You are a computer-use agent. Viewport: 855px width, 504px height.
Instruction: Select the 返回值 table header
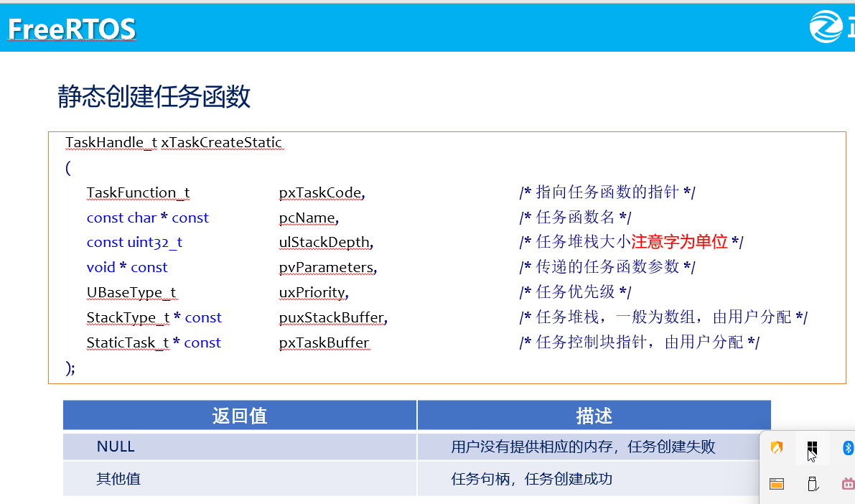(x=239, y=415)
